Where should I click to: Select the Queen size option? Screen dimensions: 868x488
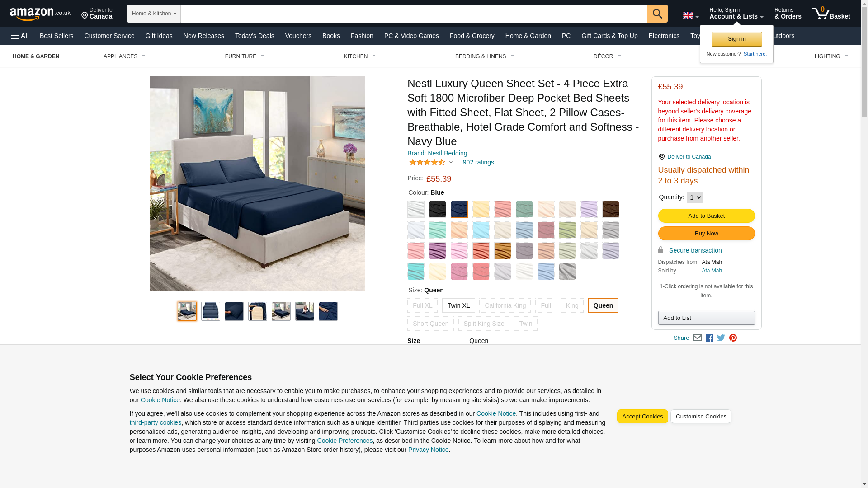(x=603, y=305)
